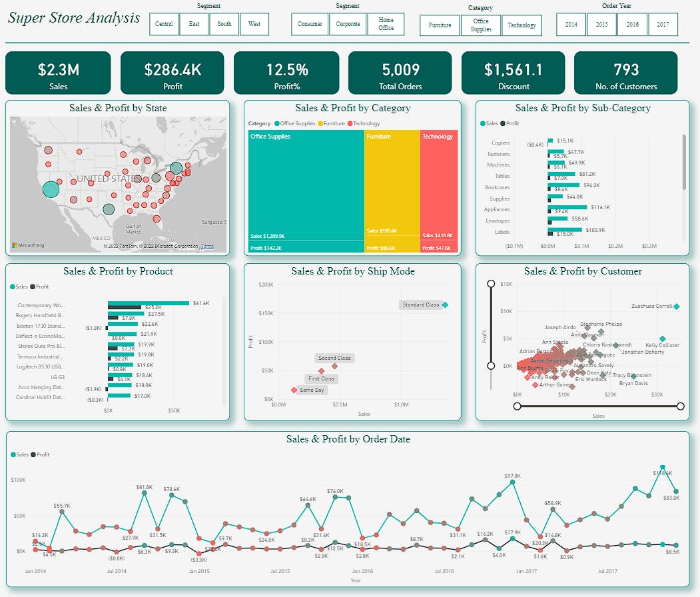Click the $2.3M Sales KPI card
This screenshot has width=700, height=597.
58,72
